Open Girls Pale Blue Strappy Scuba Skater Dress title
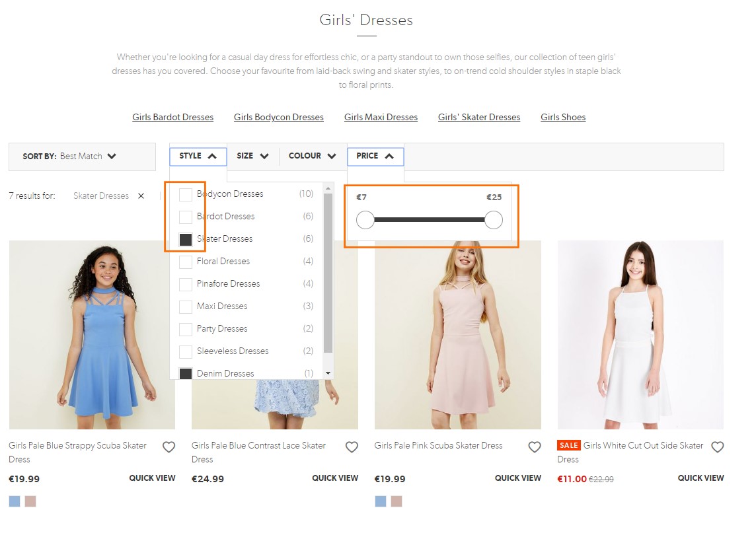This screenshot has width=756, height=541. click(77, 452)
